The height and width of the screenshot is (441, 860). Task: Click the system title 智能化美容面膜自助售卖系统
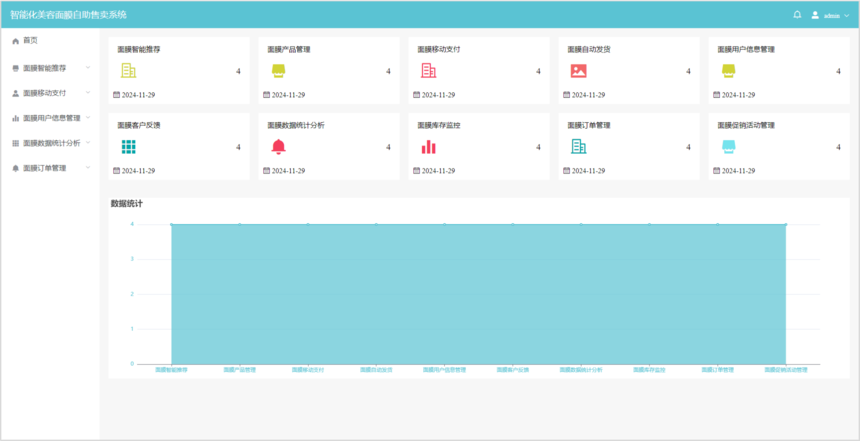point(69,15)
